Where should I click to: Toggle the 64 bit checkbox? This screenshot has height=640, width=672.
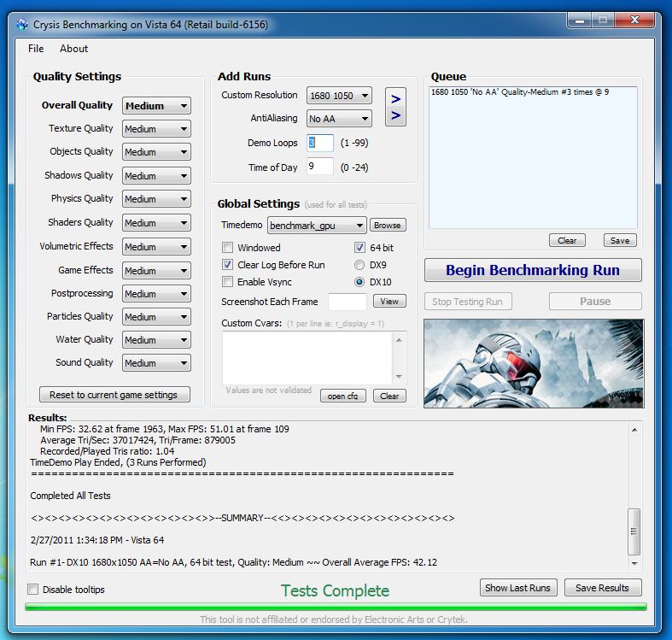[x=359, y=248]
